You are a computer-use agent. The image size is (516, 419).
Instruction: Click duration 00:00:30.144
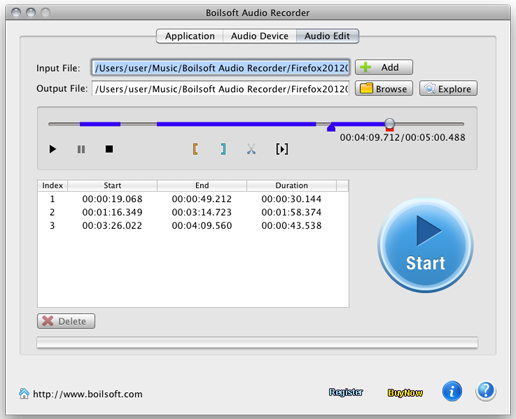[291, 199]
